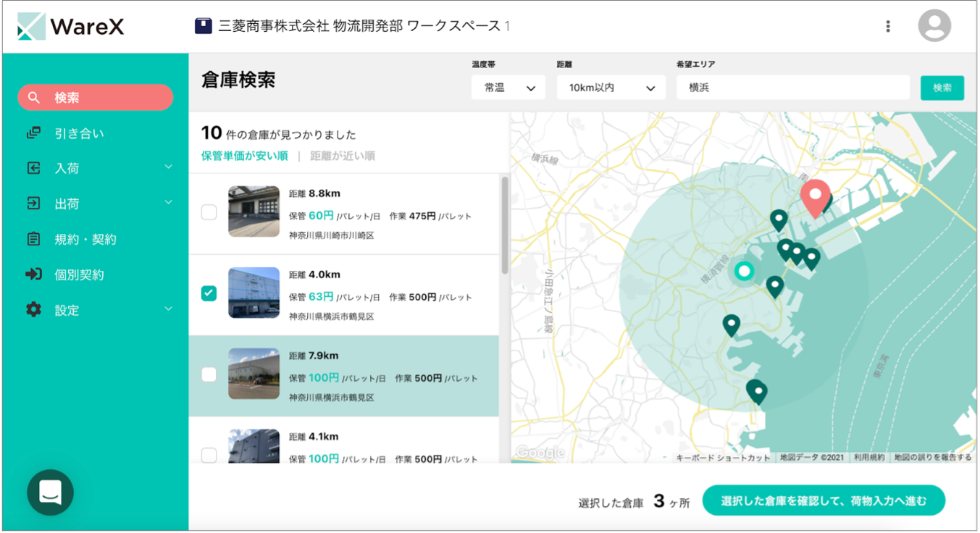Click the workspace building icon in header
The height and width of the screenshot is (533, 980).
tap(203, 26)
